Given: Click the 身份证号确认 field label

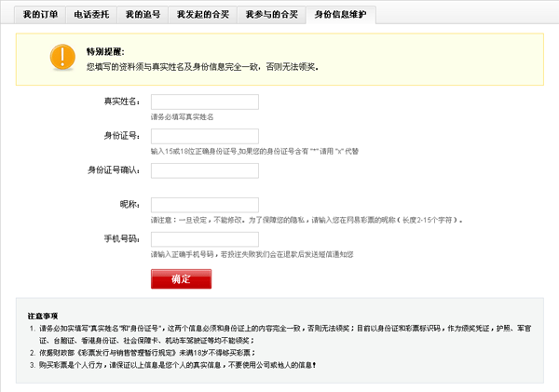Looking at the screenshot, I should pos(114,170).
